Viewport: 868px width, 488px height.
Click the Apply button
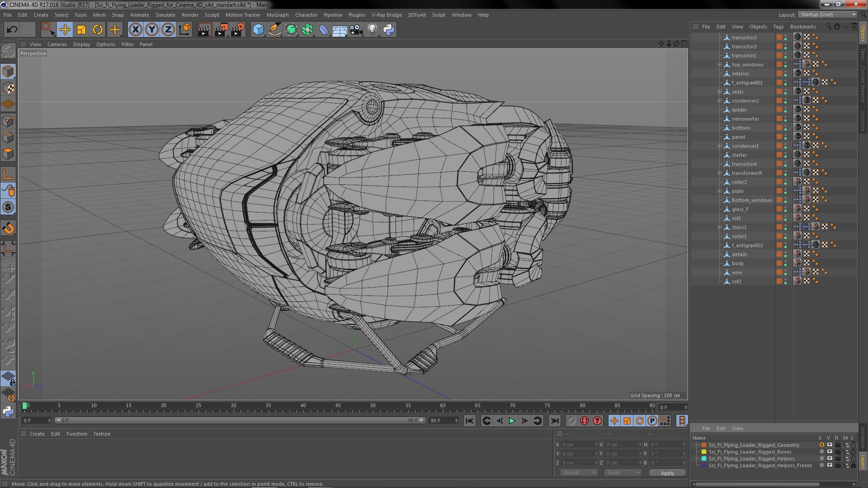(x=667, y=473)
